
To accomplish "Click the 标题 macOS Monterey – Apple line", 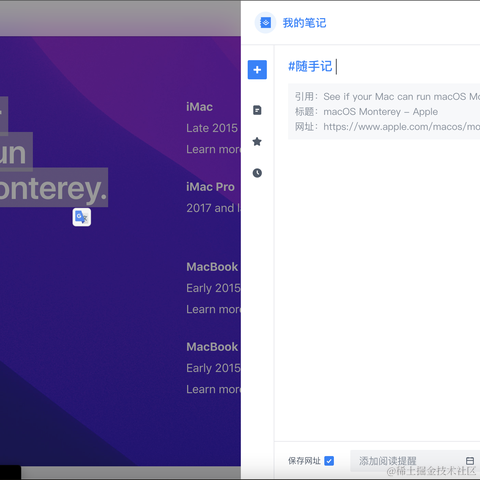I will [x=366, y=112].
